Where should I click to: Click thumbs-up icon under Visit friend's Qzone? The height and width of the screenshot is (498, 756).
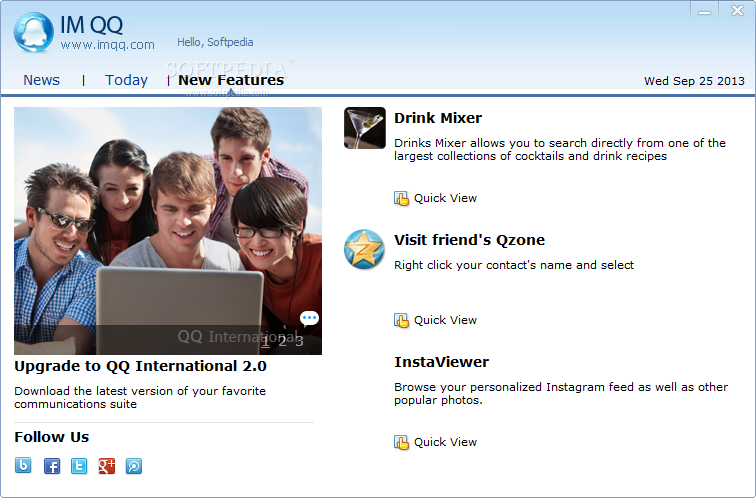pos(401,320)
